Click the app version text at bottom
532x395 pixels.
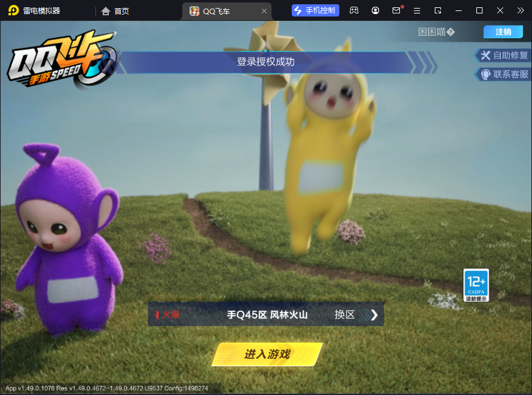[x=106, y=388]
